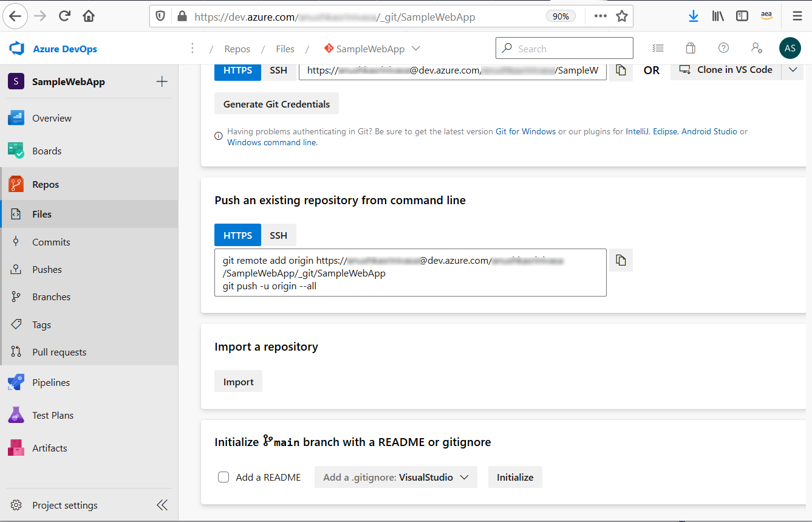Go back with the browser back arrow
The width and height of the screenshot is (812, 522).
[15, 16]
